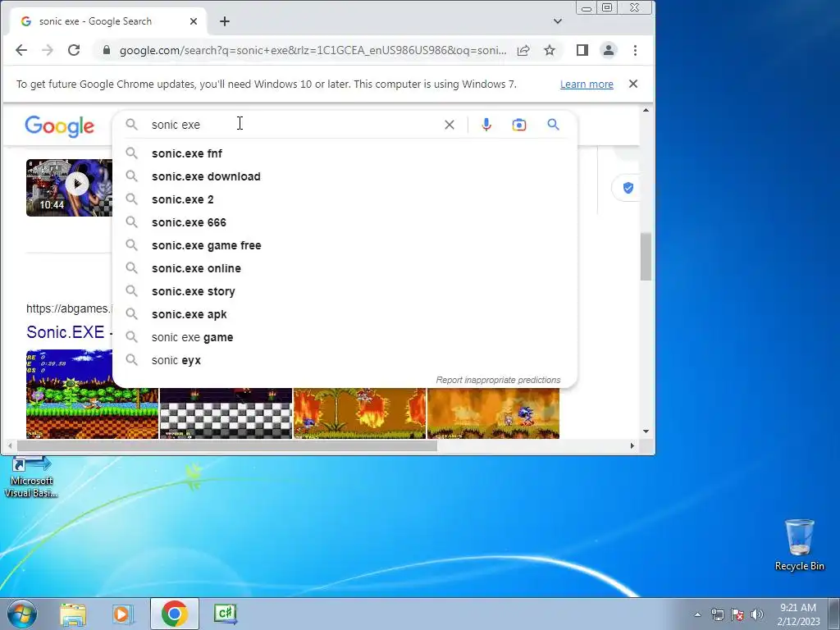
Task: Choose suggestion sonic.exe online
Action: pyautogui.click(x=345, y=269)
